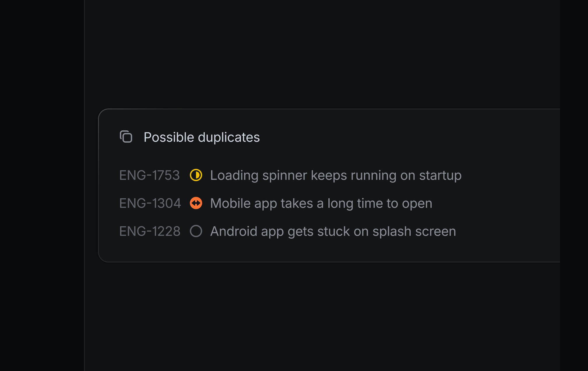Open "Mobile app takes a long time to open"
The image size is (588, 371).
321,203
